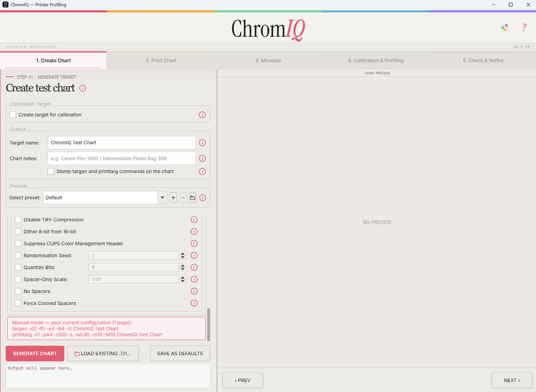The image size is (536, 392).
Task: Click the ChromIQ app icon in title bar
Action: coord(5,4)
